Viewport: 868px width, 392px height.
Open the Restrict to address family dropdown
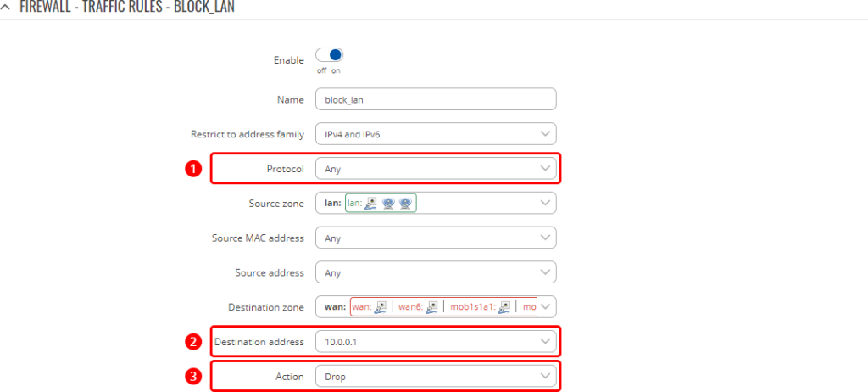coord(436,134)
